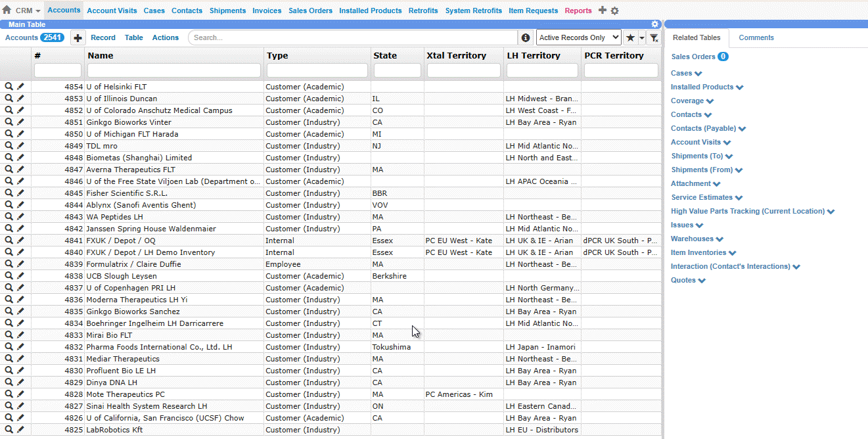Viewport: 868px width, 439px height.
Task: Open the Reports tab
Action: click(x=578, y=11)
